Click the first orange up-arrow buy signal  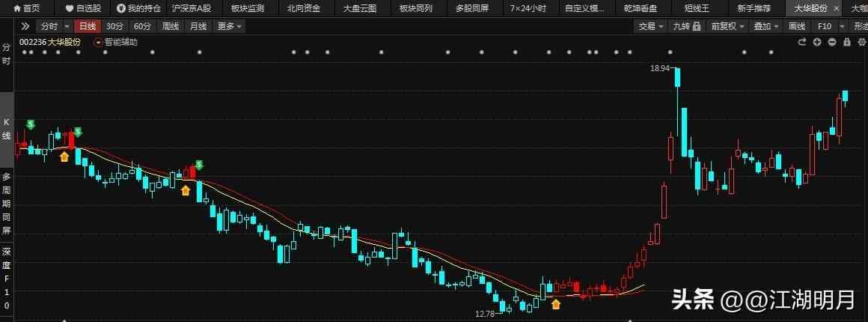(x=64, y=157)
